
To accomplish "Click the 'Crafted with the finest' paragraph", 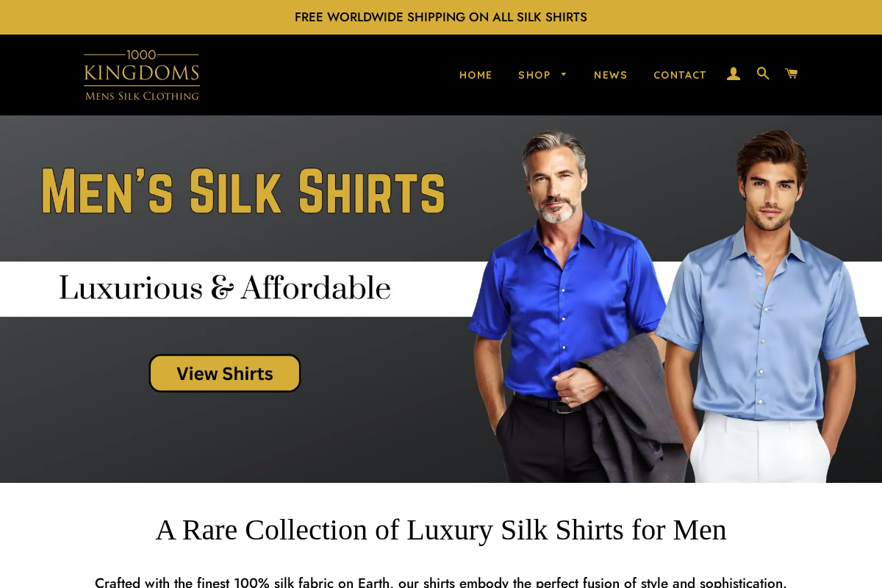I will (x=441, y=582).
